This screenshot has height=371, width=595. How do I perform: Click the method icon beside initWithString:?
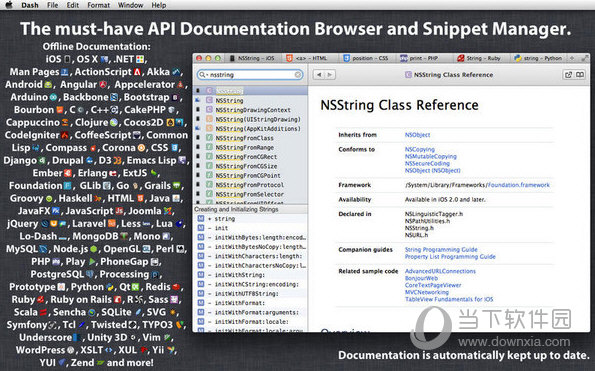point(201,275)
